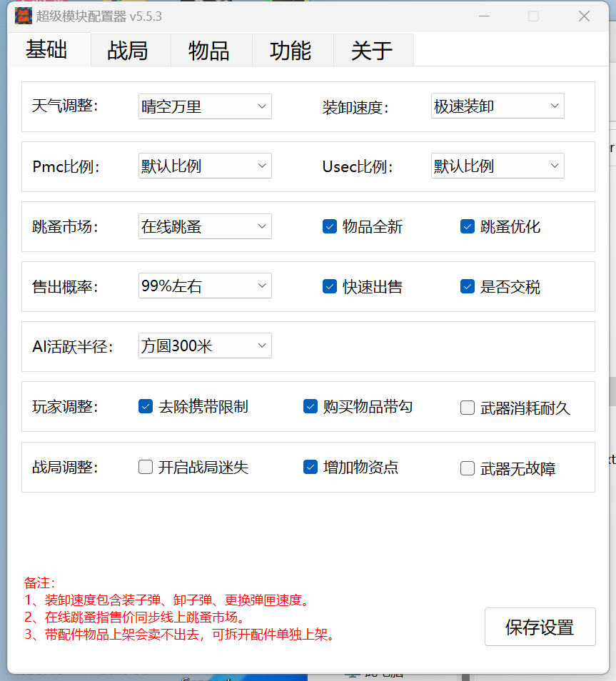Screen dimensions: 616x681
Task: Close the 超级模块配置器 window
Action: pyautogui.click(x=584, y=16)
